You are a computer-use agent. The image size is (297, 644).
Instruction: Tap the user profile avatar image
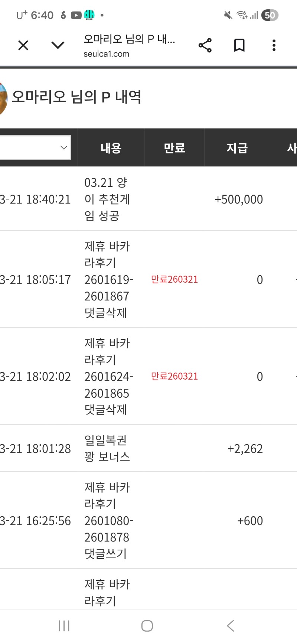(x=3, y=98)
